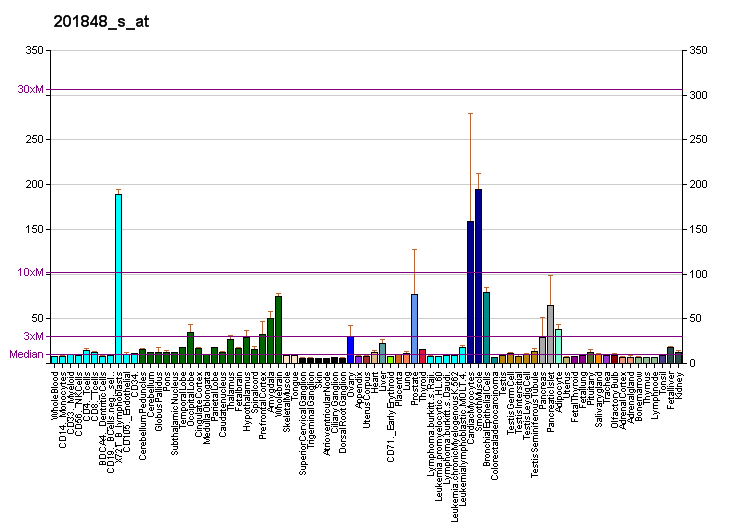Click the dark blue SmoothMuscle bar
This screenshot has width=732, height=530.
479,276
